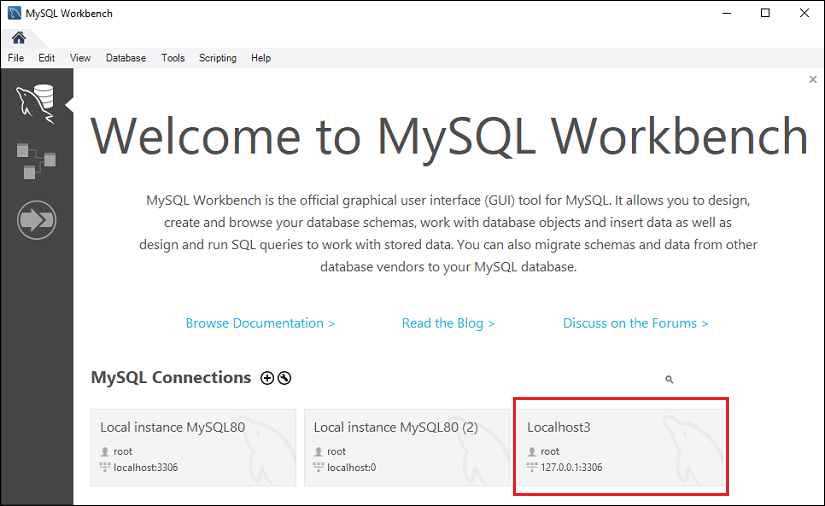Screen dimensions: 825x506
Task: Minimize the MySQL Workbench window
Action: (x=727, y=13)
